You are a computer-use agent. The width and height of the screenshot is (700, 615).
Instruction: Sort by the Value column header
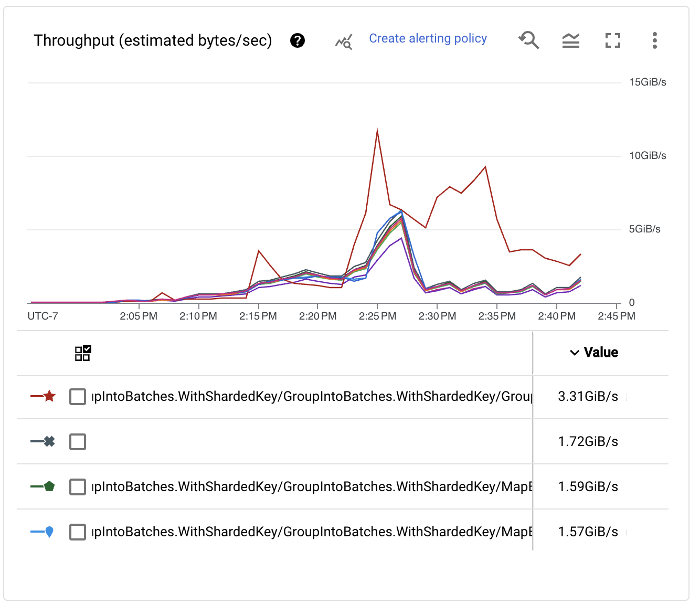click(594, 353)
